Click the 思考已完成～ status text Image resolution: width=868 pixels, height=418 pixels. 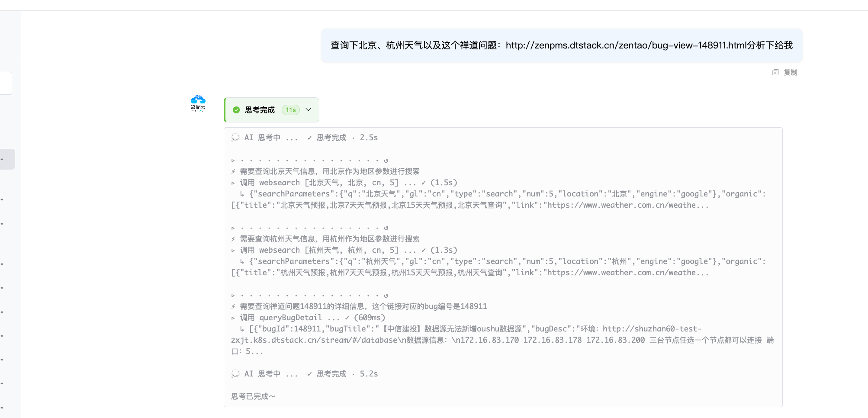point(253,396)
